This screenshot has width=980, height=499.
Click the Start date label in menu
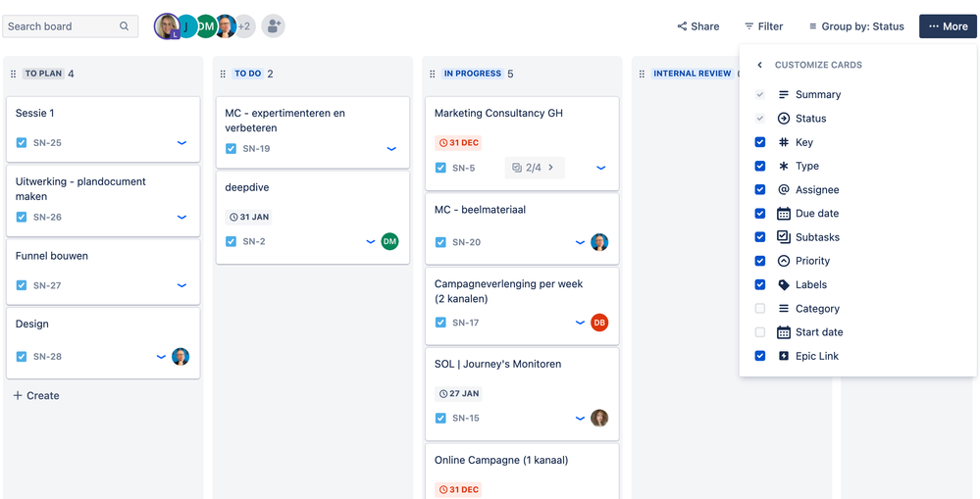(819, 332)
